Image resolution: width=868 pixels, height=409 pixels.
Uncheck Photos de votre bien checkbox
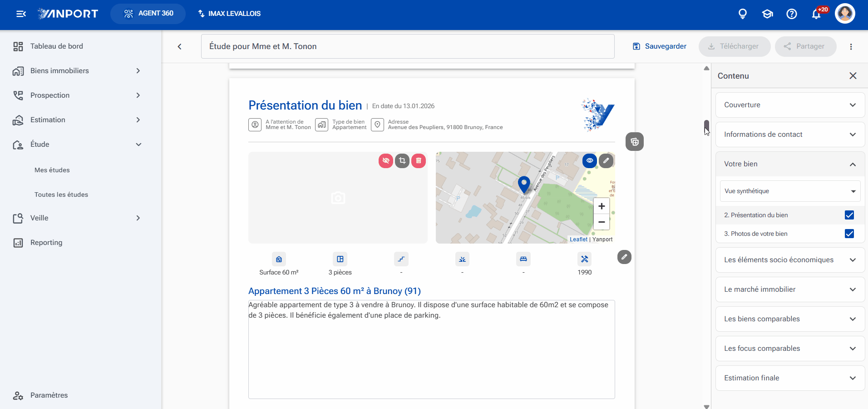coord(849,234)
